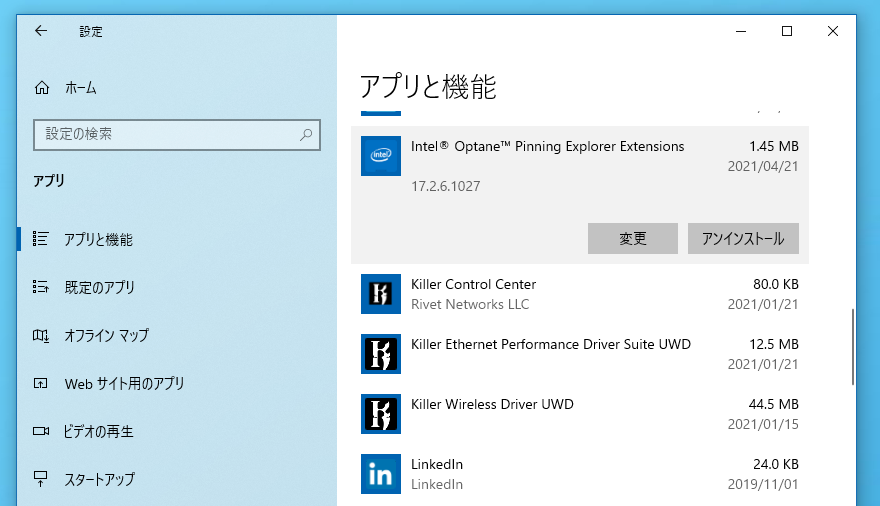Screen dimensions: 880x506
Task: Open ホーム from the house icon
Action: (x=42, y=88)
